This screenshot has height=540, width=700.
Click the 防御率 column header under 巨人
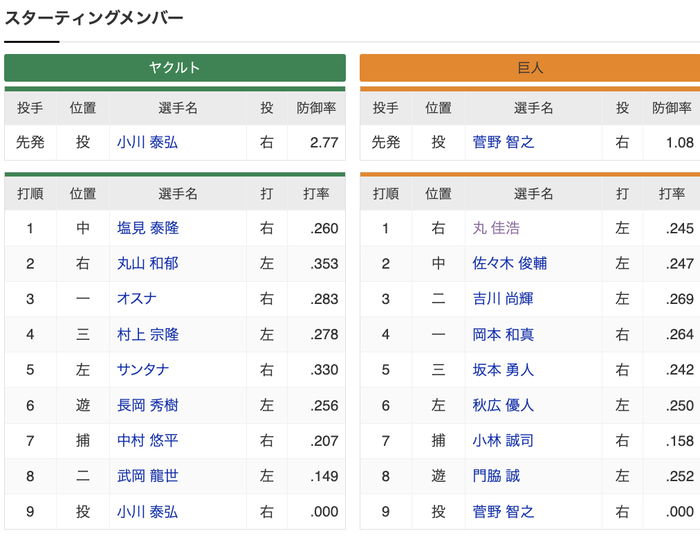(x=671, y=108)
